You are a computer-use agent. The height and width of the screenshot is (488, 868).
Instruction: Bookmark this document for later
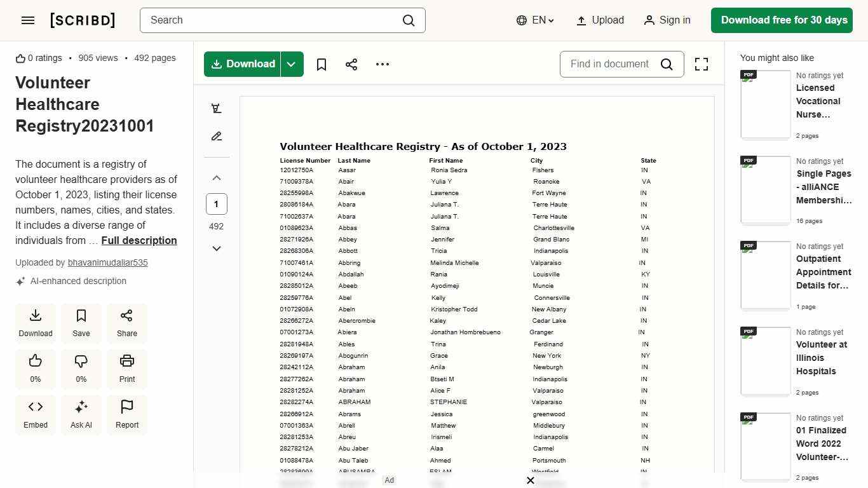point(321,64)
